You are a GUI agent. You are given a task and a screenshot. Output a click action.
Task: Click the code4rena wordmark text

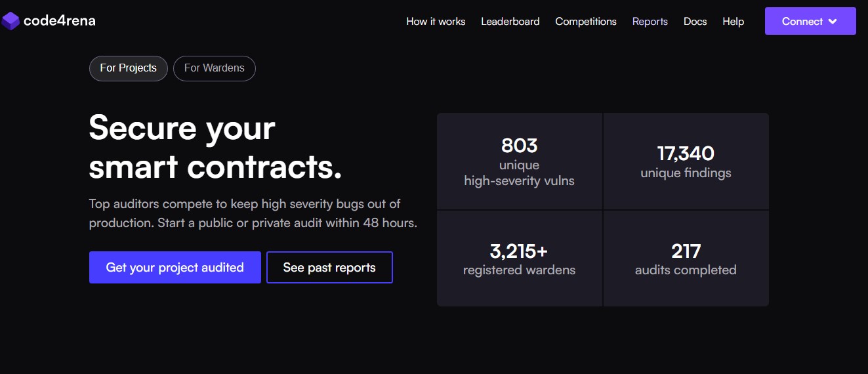tap(60, 21)
